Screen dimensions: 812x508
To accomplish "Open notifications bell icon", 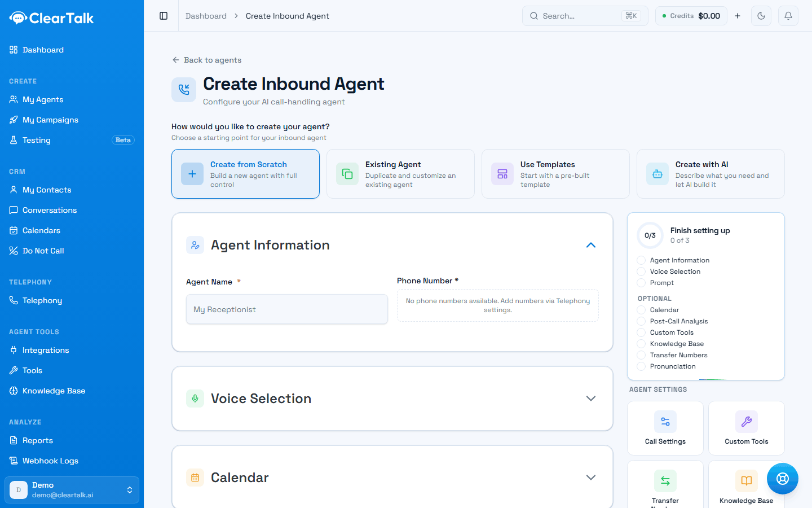I will tap(788, 16).
